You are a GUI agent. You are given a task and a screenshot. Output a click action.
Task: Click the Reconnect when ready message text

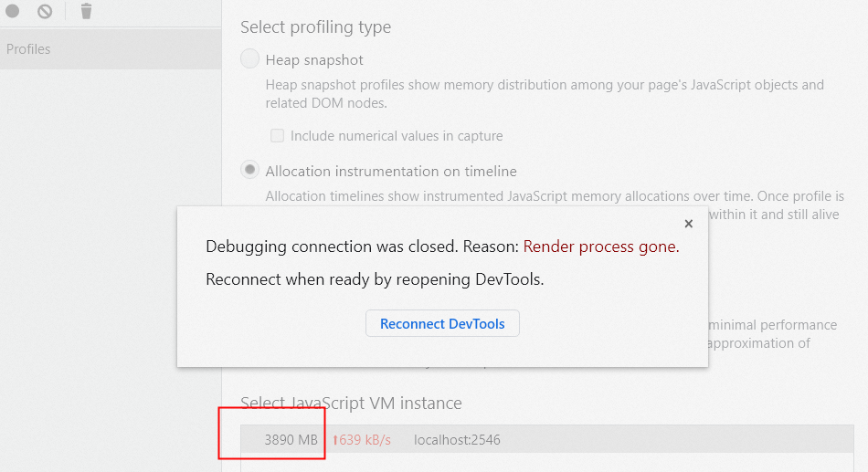tap(375, 279)
